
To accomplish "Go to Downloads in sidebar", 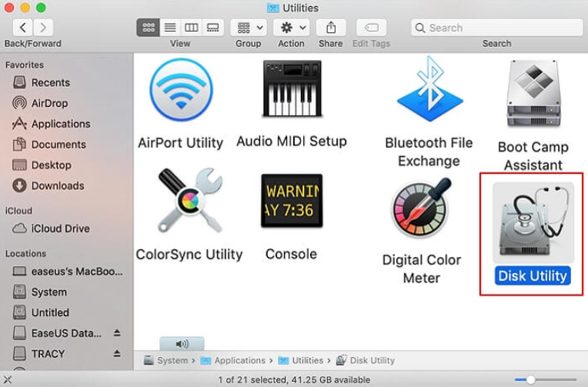I will pos(57,185).
